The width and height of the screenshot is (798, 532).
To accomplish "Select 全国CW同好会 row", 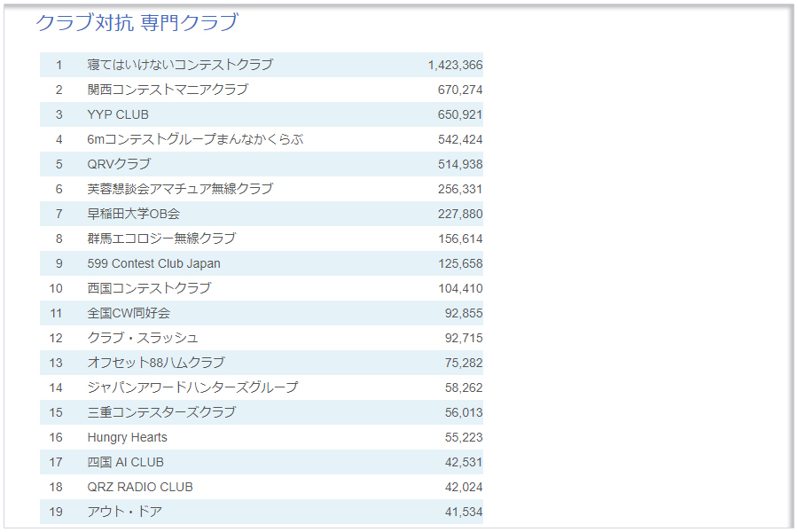I will pos(129,313).
